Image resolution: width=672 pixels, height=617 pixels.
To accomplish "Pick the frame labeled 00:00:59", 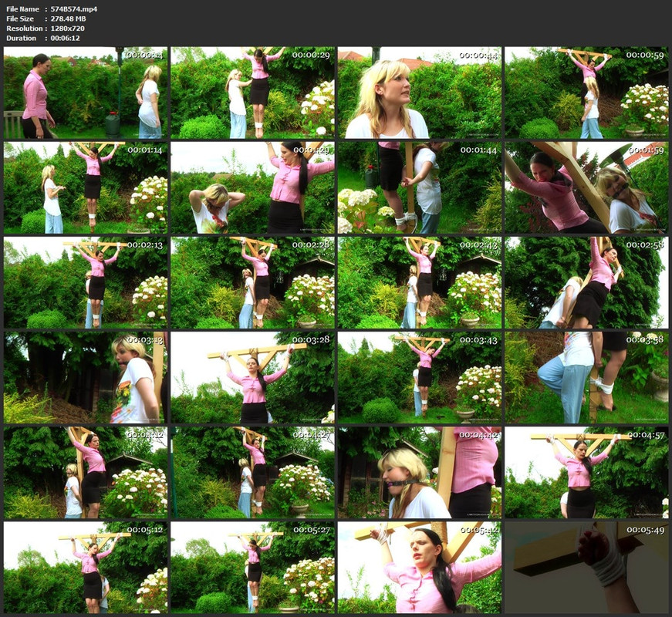I will 586,93.
